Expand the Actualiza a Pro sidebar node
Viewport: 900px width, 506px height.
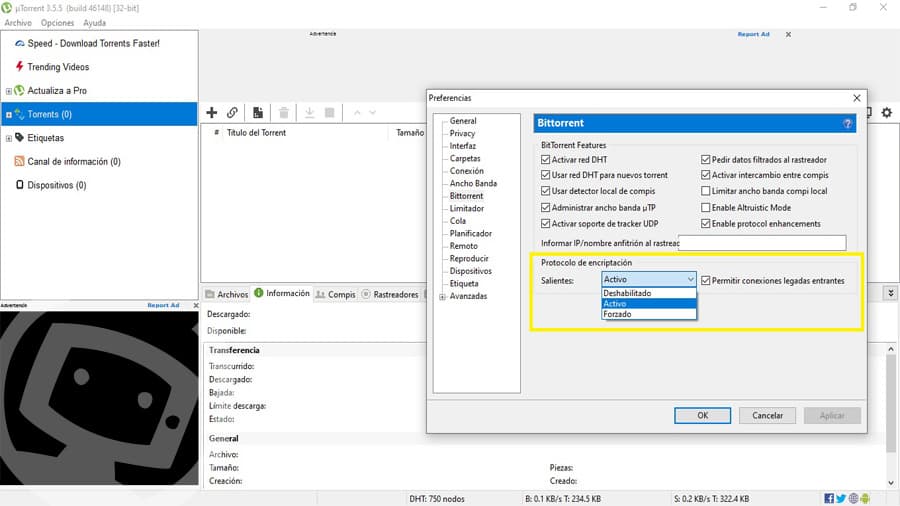tap(9, 91)
